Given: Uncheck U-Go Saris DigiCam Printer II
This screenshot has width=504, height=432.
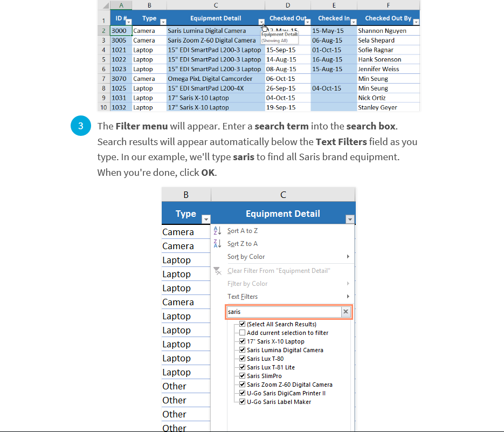Looking at the screenshot, I should click(243, 393).
